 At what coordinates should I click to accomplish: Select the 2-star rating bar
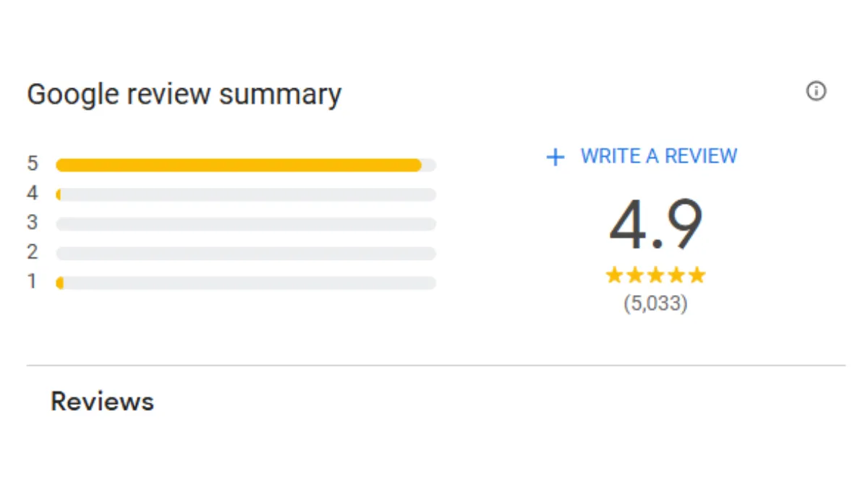[246, 253]
